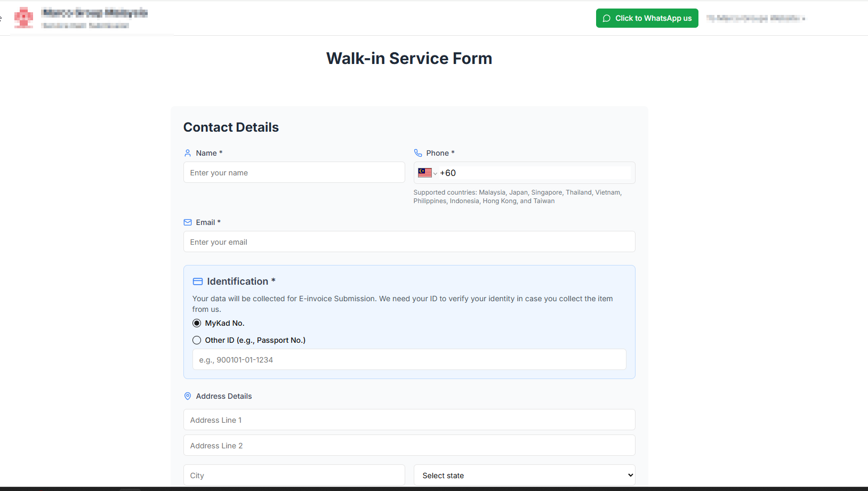Click the envelope icon beside Email label
Screen dimensions: 868x491
coord(188,222)
